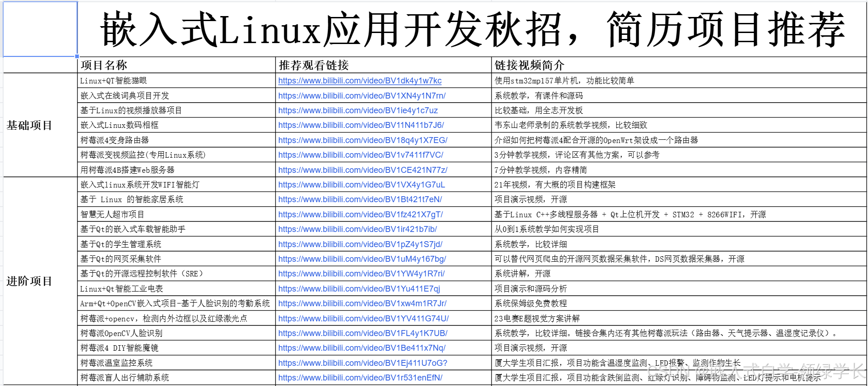The width and height of the screenshot is (868, 386).
Task: Select cell 树莓派4 DIY智能魔镜
Action: [x=177, y=348]
